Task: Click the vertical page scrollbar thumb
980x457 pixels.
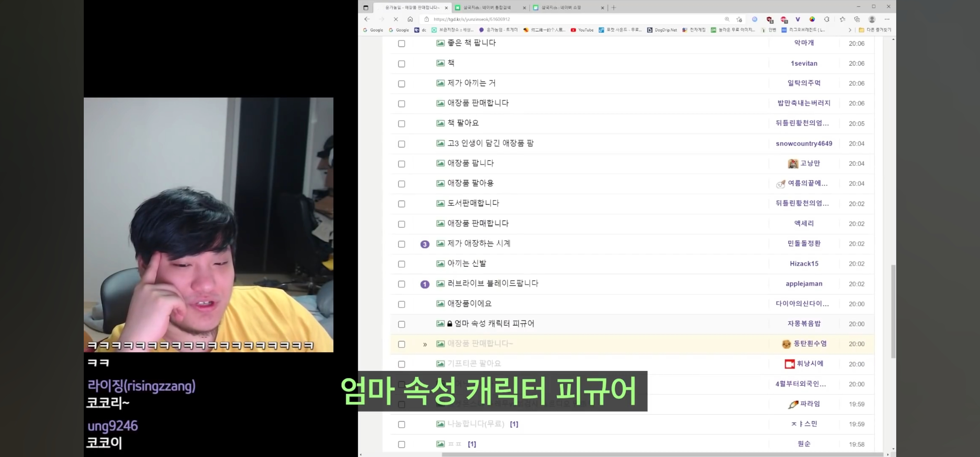Action: pos(893,311)
